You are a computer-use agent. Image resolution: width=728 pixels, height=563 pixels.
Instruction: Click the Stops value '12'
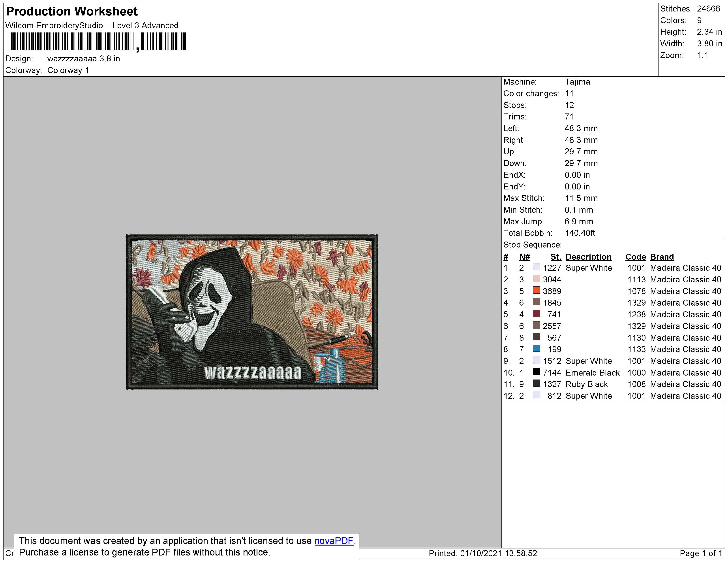point(569,105)
